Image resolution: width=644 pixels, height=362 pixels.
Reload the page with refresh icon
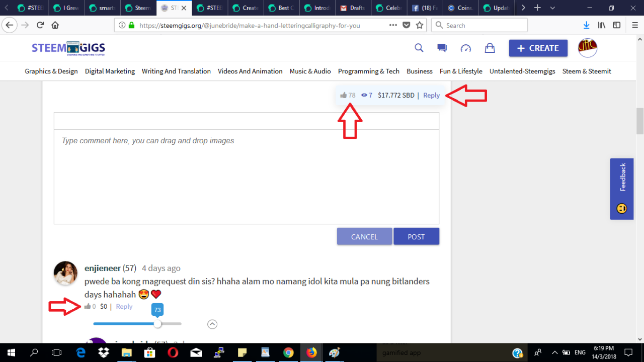pyautogui.click(x=40, y=25)
